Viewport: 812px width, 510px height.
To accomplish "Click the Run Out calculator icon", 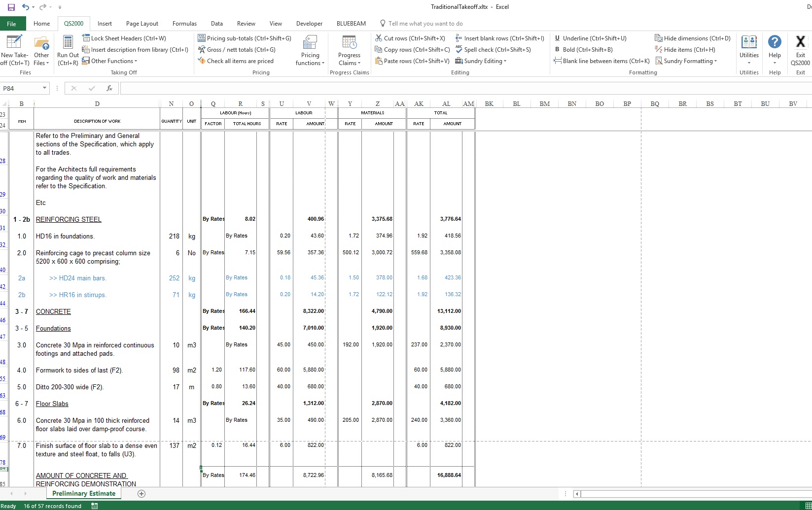I will 68,42.
